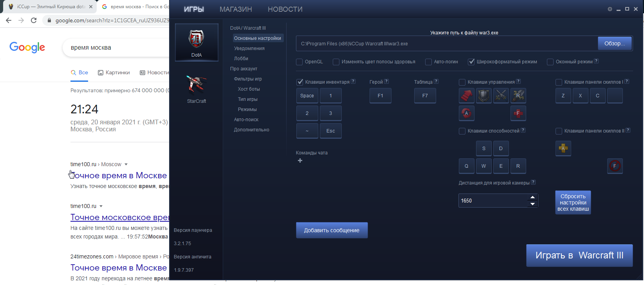Click the red cross key labeled F
Image resolution: width=644 pixels, height=285 pixels.
point(518,113)
